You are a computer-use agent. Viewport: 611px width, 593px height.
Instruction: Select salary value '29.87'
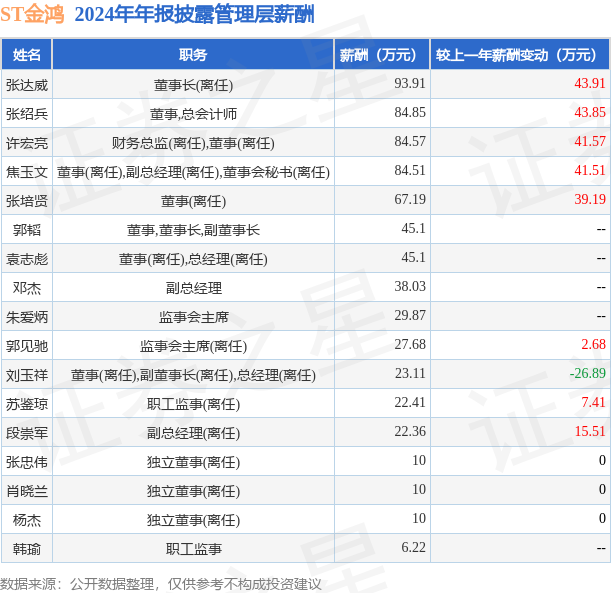(x=410, y=316)
